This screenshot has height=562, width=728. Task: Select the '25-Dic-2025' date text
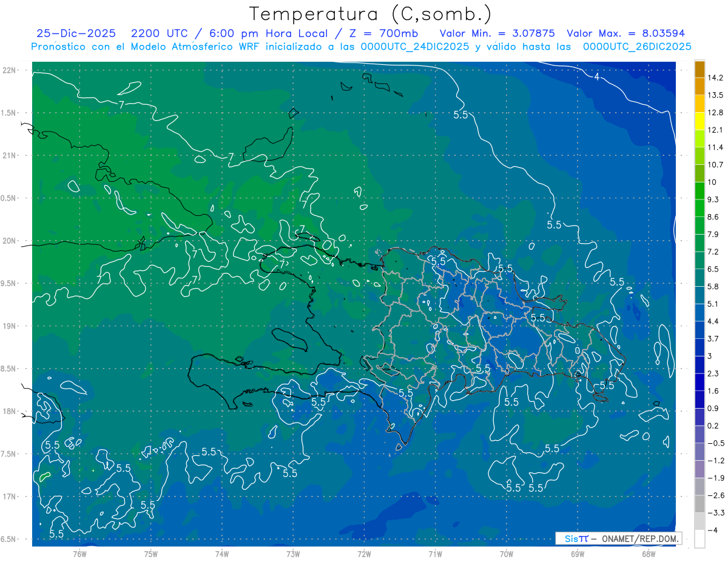(x=77, y=33)
